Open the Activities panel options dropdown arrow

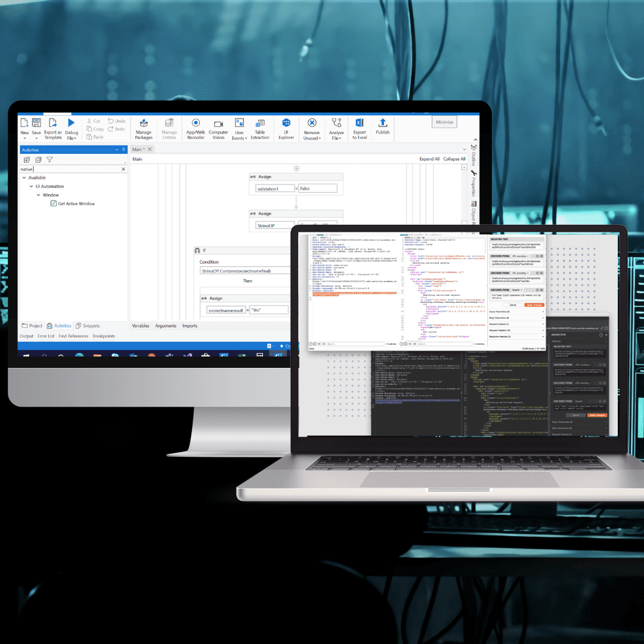tap(117, 150)
